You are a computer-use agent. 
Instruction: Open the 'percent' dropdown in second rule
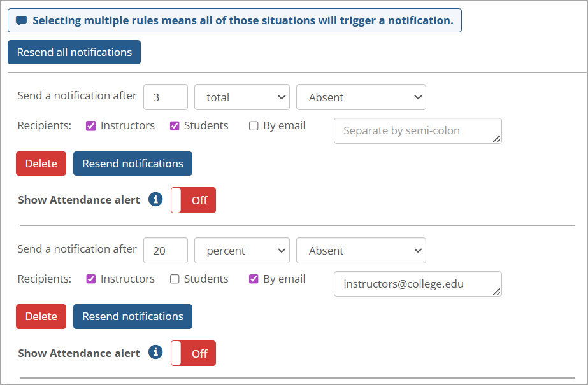point(241,251)
